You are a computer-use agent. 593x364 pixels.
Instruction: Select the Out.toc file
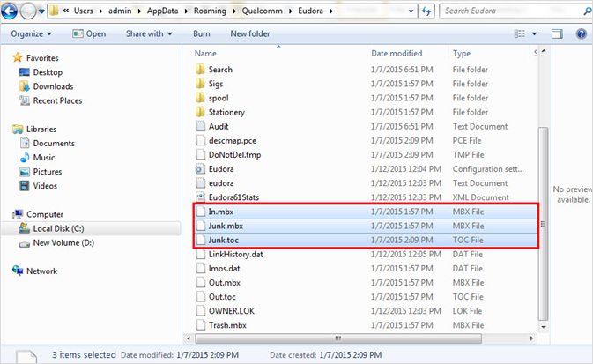tap(222, 297)
